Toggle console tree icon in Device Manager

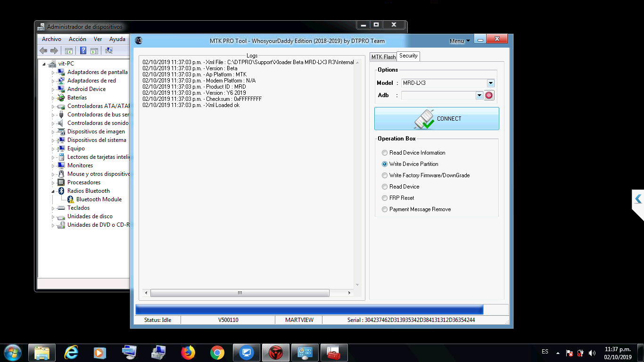(69, 50)
